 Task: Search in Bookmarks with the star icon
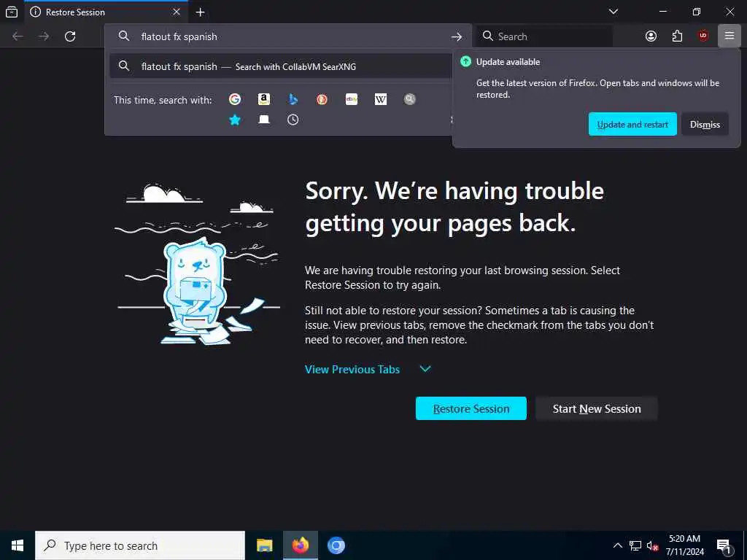coord(235,120)
